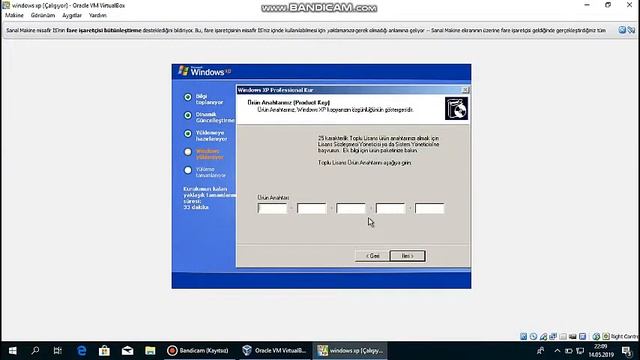Select the windows xp VM taskbar item
Image resolution: width=640 pixels, height=360 pixels.
(x=350, y=351)
